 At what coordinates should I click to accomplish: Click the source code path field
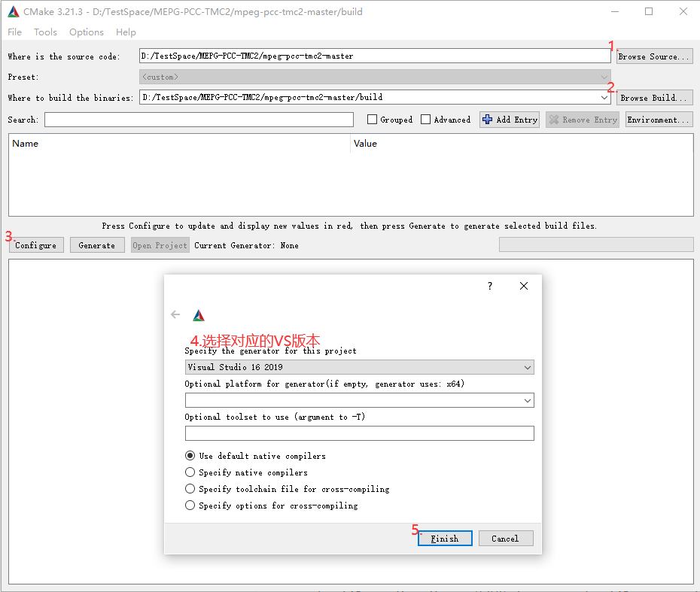[375, 56]
